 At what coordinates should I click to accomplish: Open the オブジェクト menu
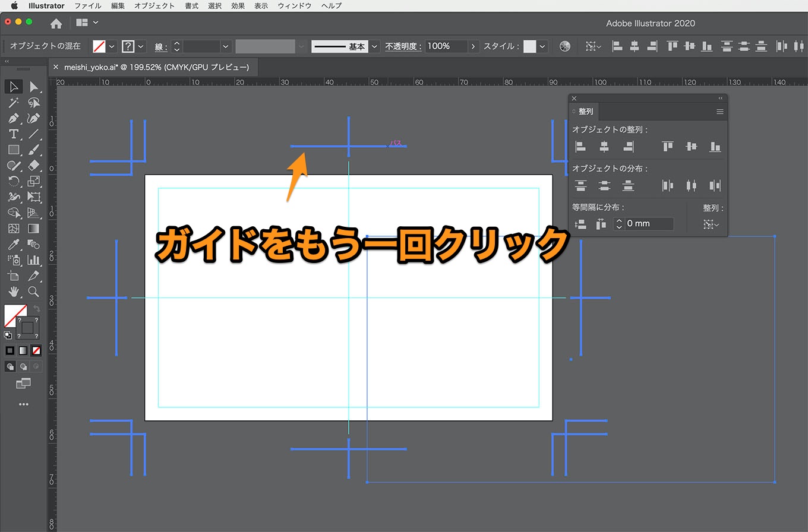pos(154,6)
